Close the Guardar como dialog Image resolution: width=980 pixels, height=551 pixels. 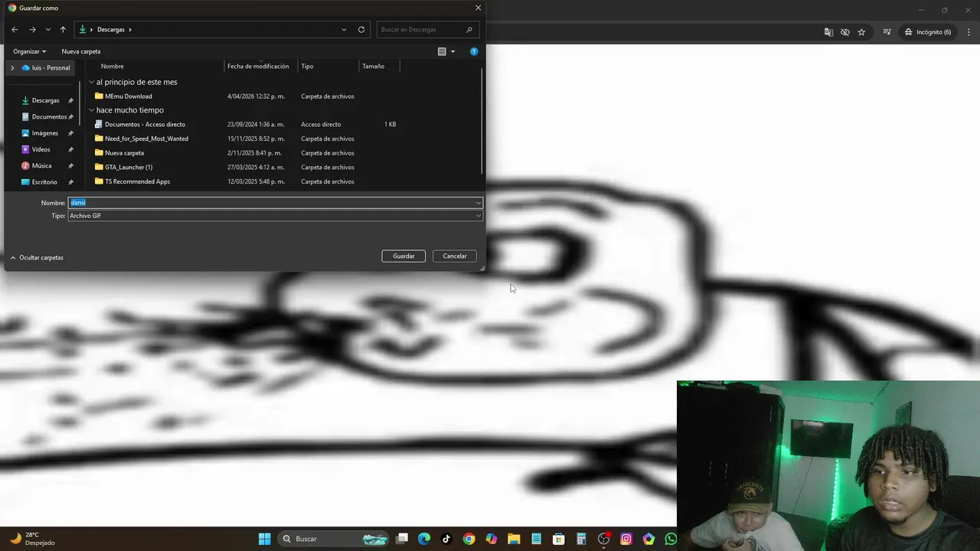pyautogui.click(x=479, y=8)
